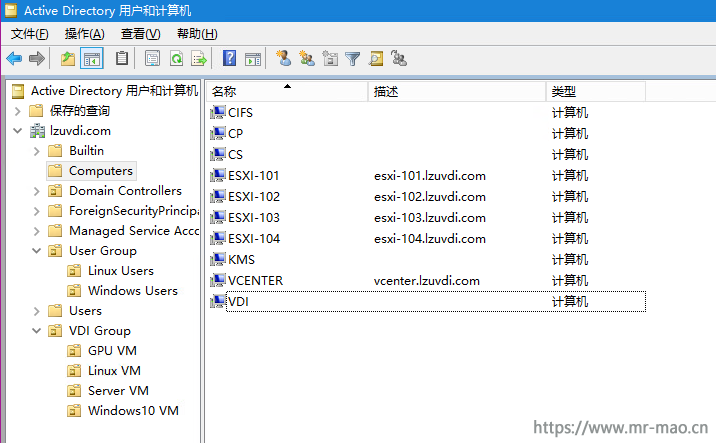
Task: Click the folder icon beside Computers
Action: (55, 171)
